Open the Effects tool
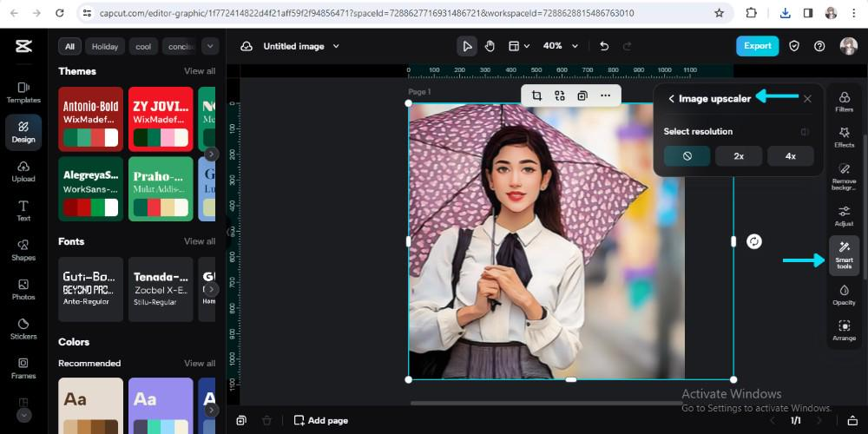 point(845,137)
